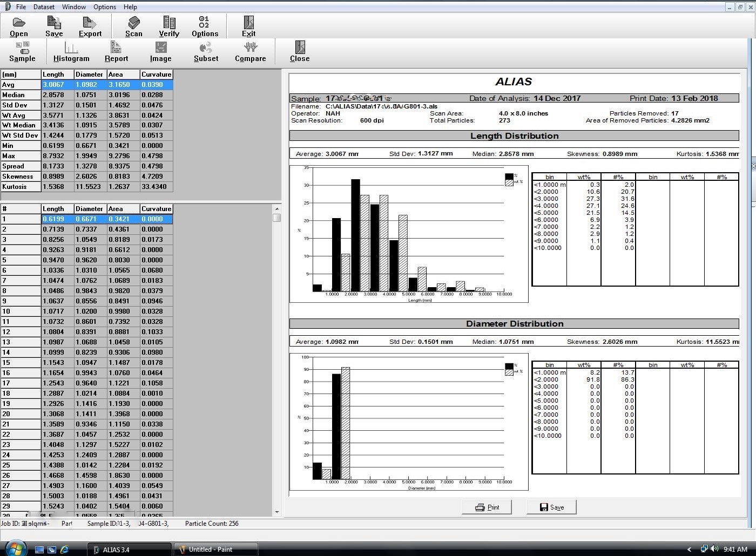Screen dimensions: 756x556
Task: Start a Scan from the toolbar
Action: pyautogui.click(x=133, y=23)
